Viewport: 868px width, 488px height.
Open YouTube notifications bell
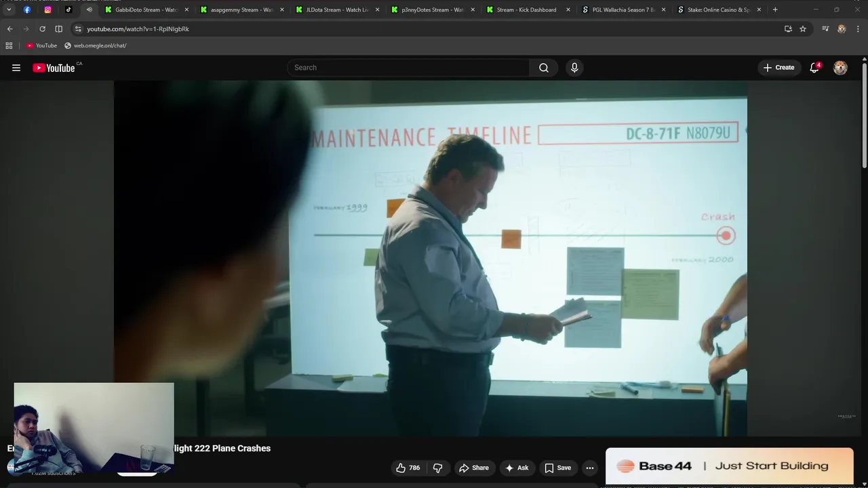814,68
